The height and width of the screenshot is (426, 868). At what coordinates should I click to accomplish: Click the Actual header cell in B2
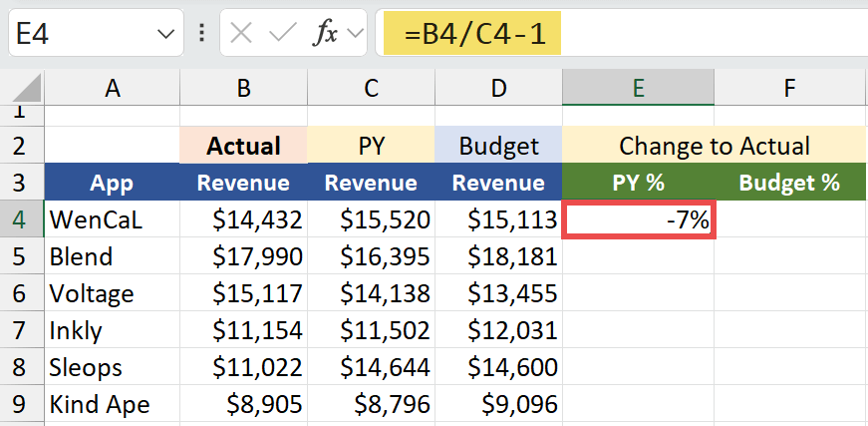click(243, 146)
